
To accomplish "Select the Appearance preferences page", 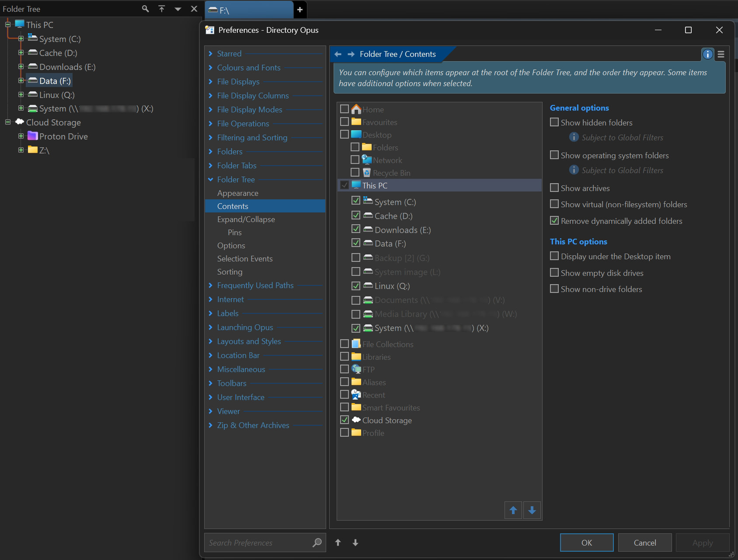I will 237,193.
